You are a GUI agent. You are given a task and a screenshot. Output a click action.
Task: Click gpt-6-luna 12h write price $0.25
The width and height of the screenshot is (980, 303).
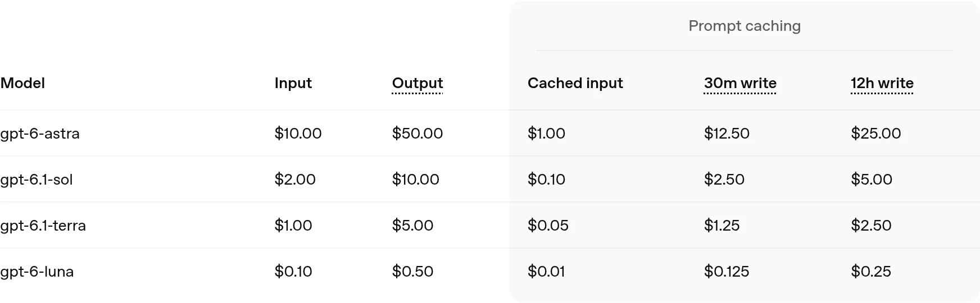point(871,272)
